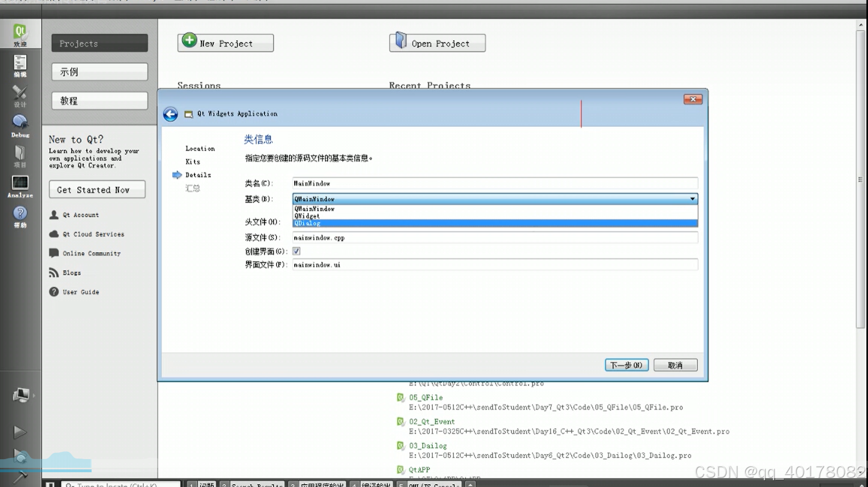Click the 源文件 mainwindow.cpp field
The width and height of the screenshot is (868, 487).
click(495, 237)
